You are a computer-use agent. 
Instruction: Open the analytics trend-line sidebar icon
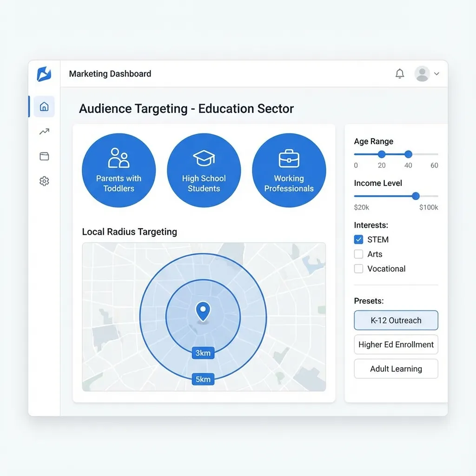click(44, 132)
